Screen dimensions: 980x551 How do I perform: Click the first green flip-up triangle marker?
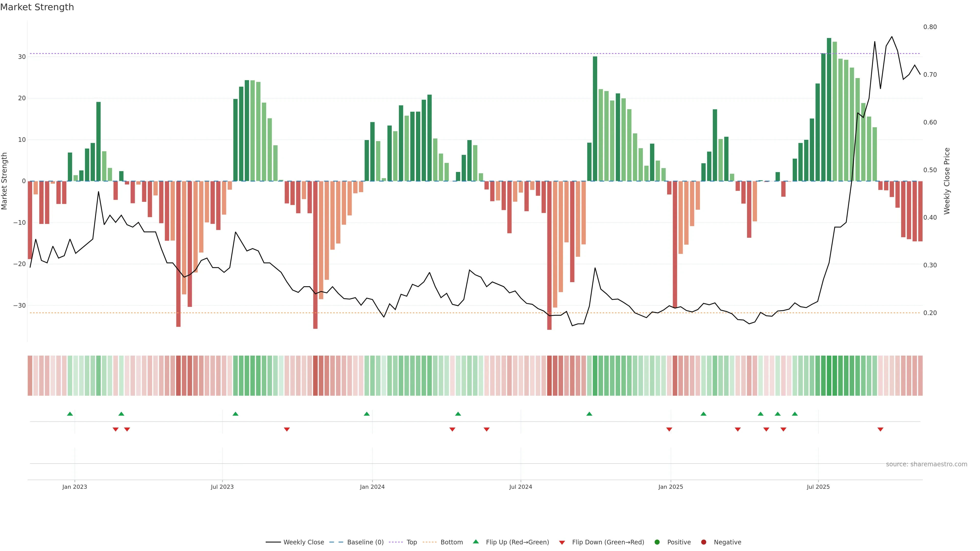pos(70,414)
